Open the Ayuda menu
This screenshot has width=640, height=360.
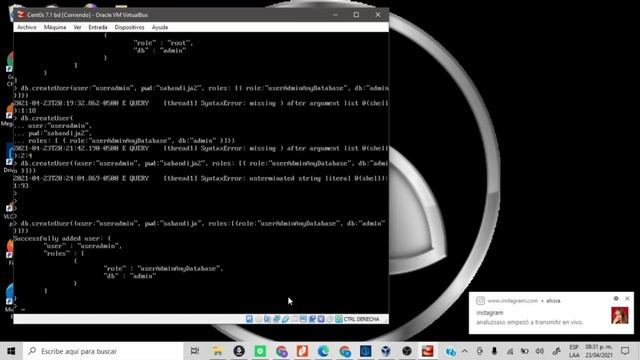[x=160, y=27]
